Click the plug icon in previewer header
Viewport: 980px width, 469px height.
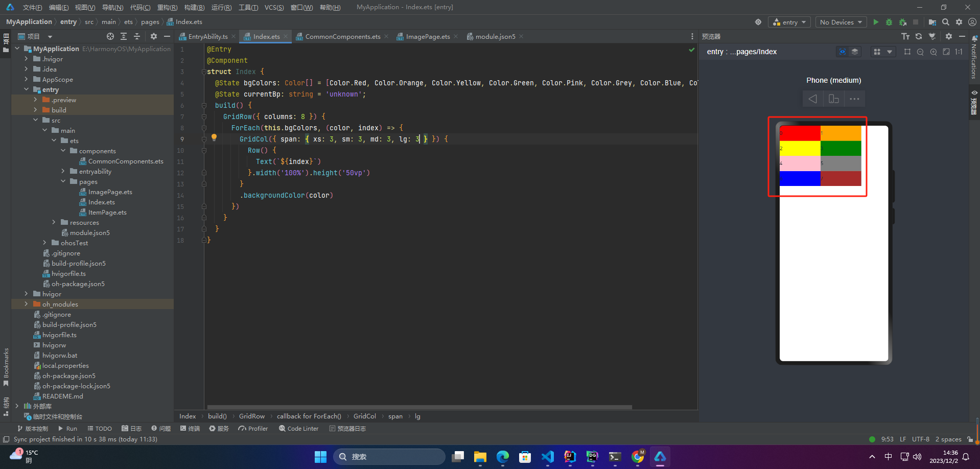932,36
